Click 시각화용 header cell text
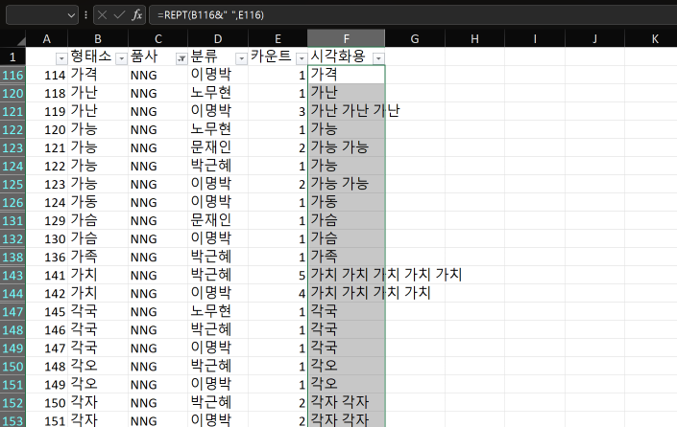The image size is (677, 427). coord(338,56)
